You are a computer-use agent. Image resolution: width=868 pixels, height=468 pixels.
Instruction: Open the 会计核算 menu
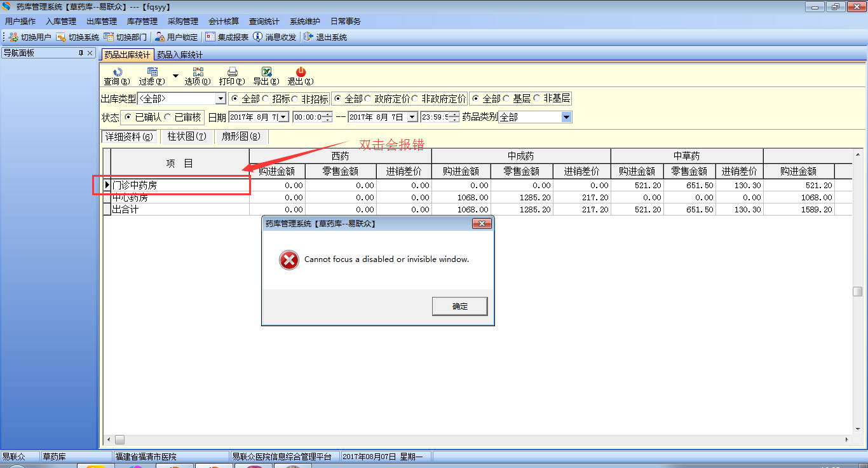point(224,22)
